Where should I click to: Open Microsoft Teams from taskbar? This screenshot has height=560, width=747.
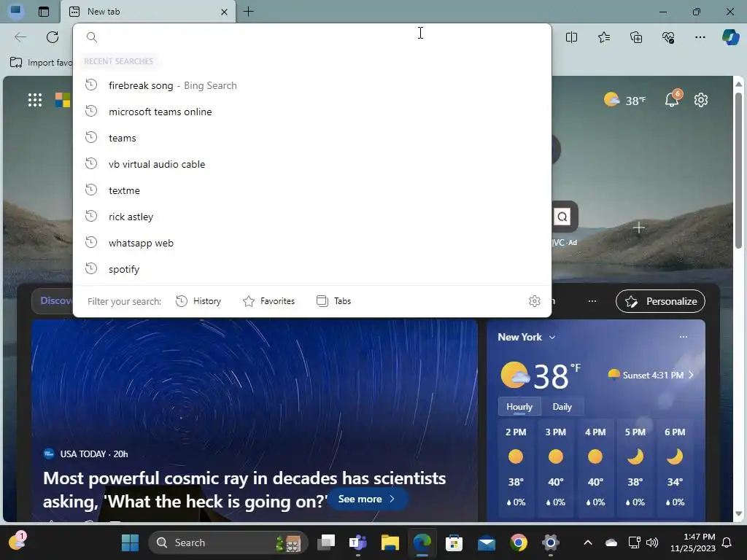(x=357, y=542)
